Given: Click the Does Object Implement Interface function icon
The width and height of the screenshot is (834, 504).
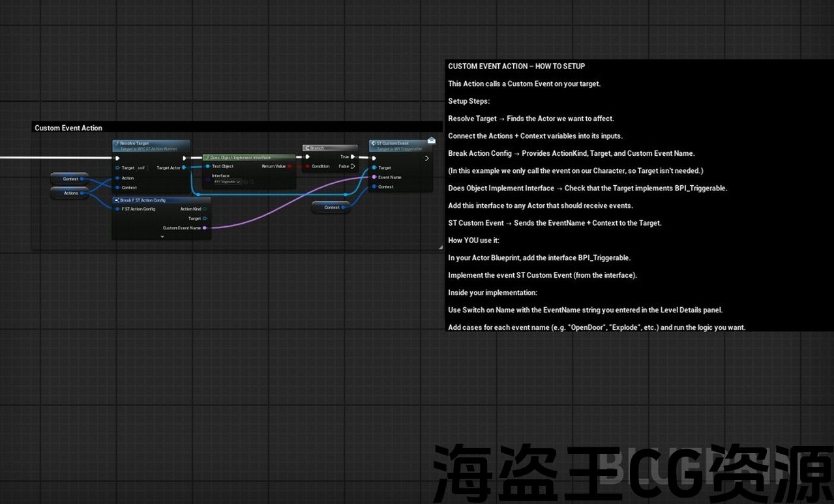Looking at the screenshot, I should (207, 158).
